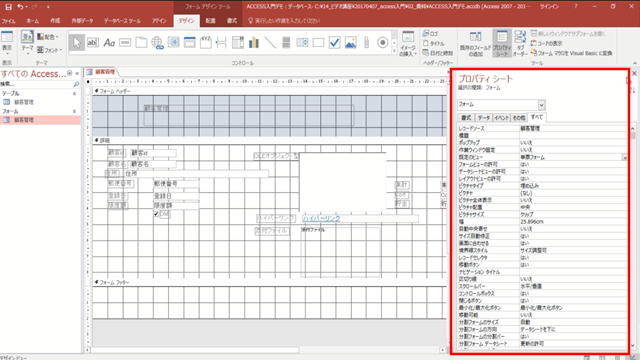This screenshot has height=360, width=640.
Task: Click the Save icon in quick access toolbar
Action: (x=8, y=7)
